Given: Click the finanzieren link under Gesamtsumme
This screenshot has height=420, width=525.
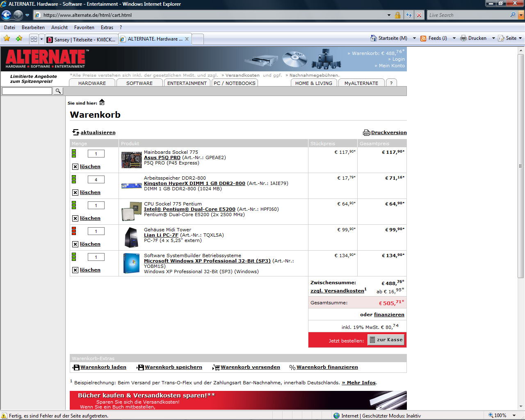Looking at the screenshot, I should click(389, 315).
